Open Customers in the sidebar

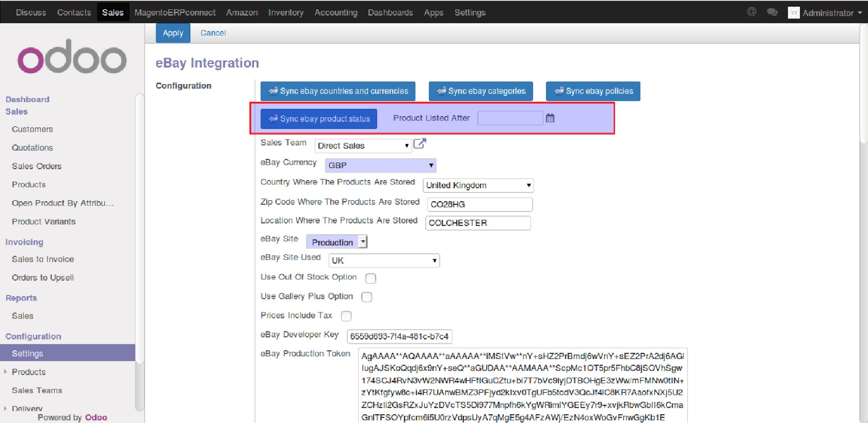(33, 130)
